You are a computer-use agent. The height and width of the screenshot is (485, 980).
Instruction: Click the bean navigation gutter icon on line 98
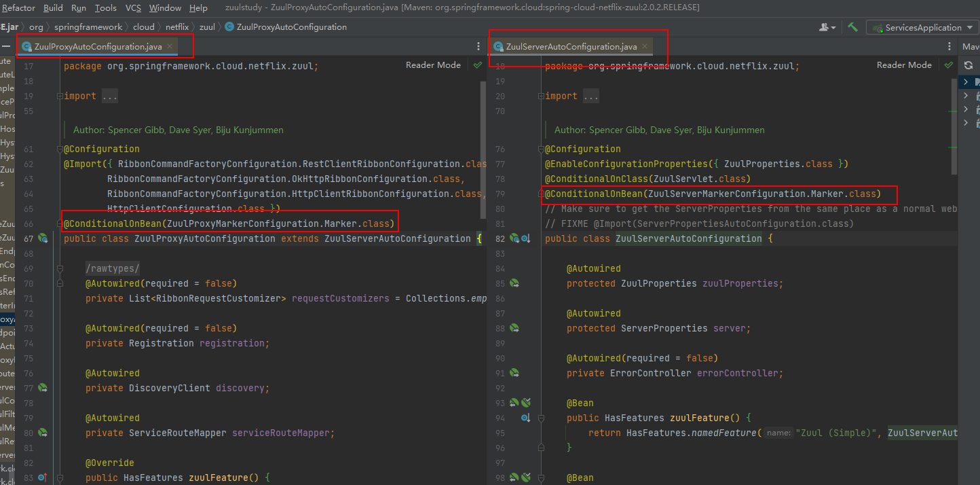(514, 478)
